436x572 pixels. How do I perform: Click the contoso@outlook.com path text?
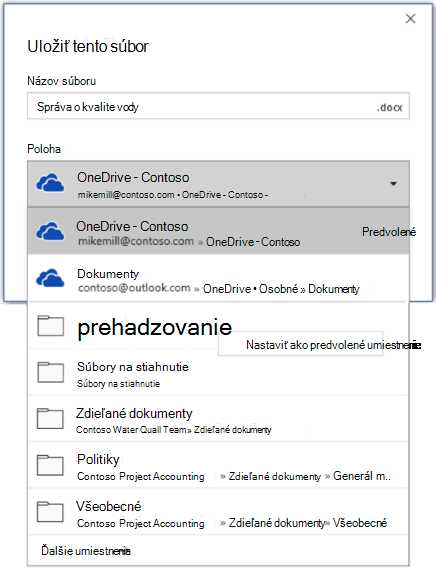coord(134,288)
